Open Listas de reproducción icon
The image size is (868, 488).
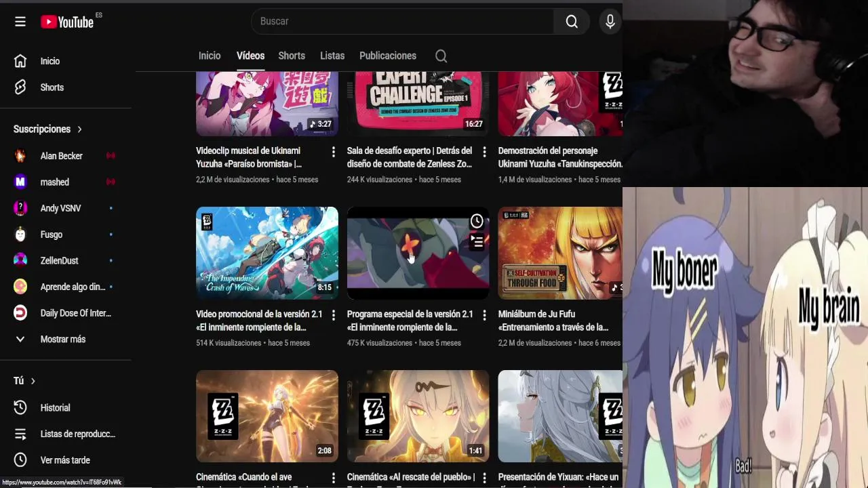click(20, 434)
